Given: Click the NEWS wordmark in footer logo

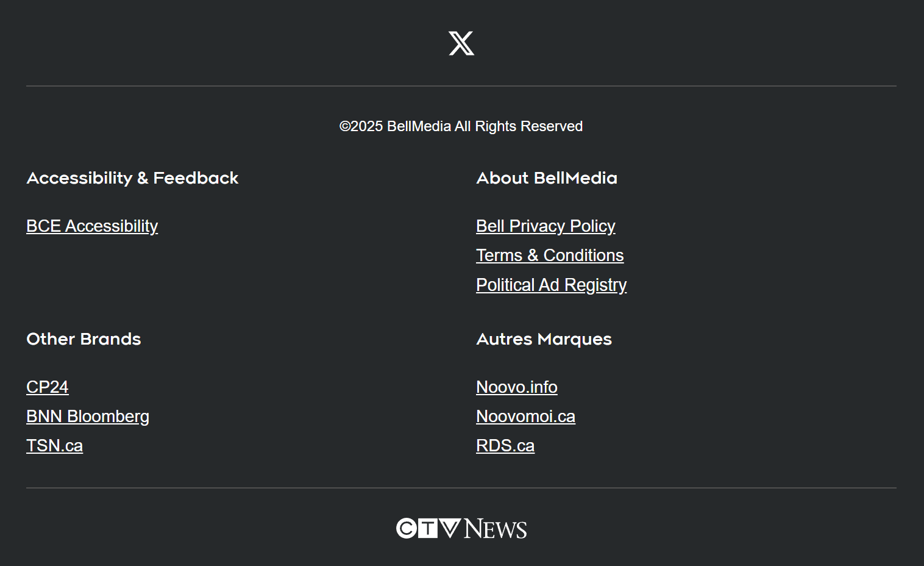Looking at the screenshot, I should click(x=496, y=529).
